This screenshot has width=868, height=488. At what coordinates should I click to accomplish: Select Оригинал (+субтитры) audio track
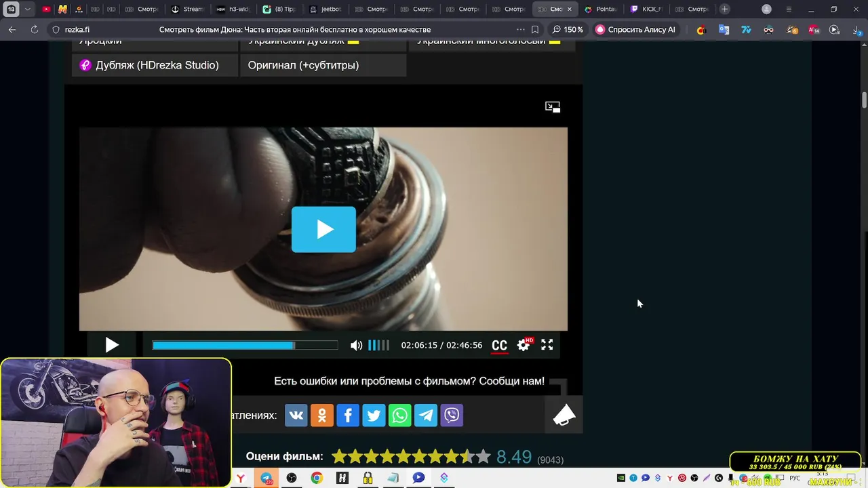point(323,65)
